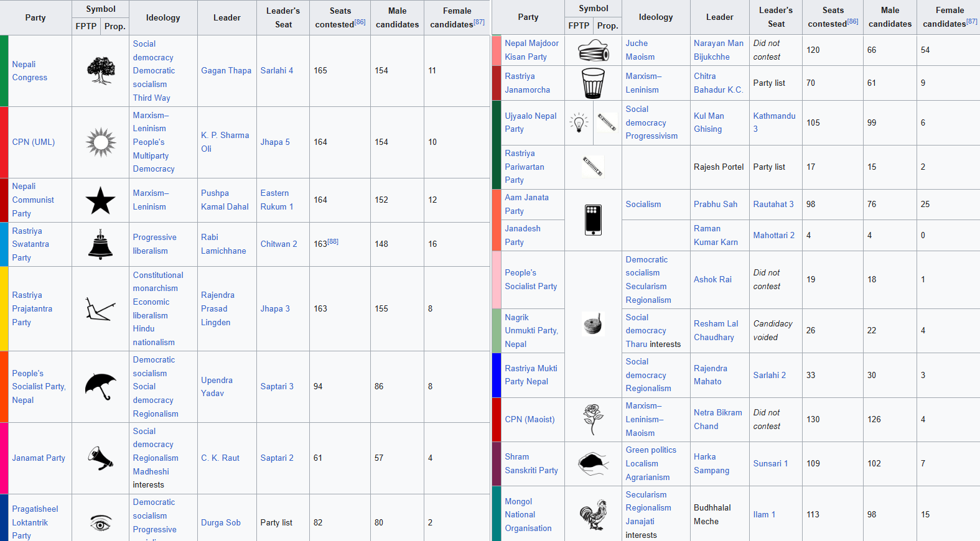
Task: Click the Janamat Party loudspeaker symbol
Action: click(100, 458)
